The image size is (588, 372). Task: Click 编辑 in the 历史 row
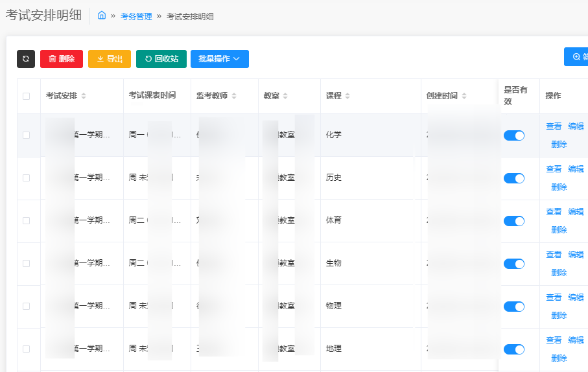click(x=576, y=169)
